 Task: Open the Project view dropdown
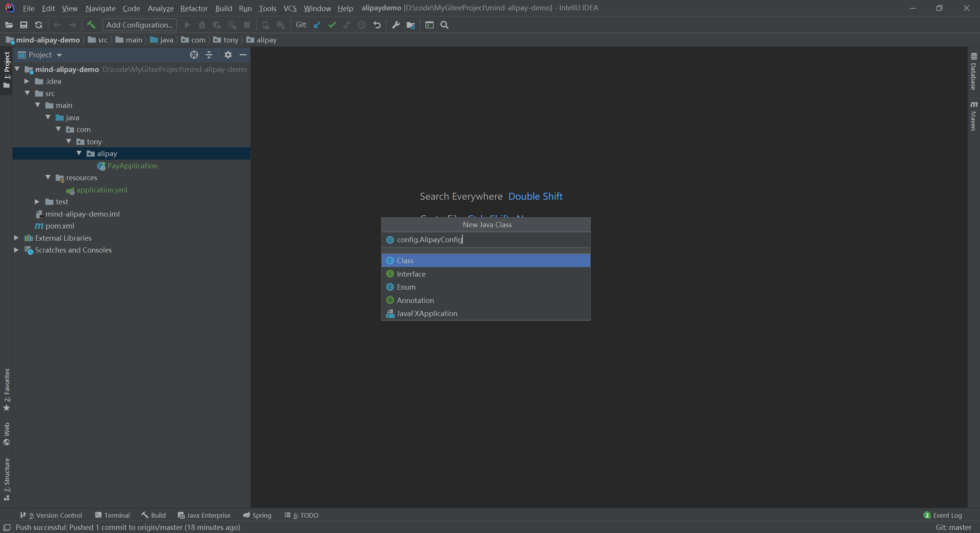[x=59, y=55]
